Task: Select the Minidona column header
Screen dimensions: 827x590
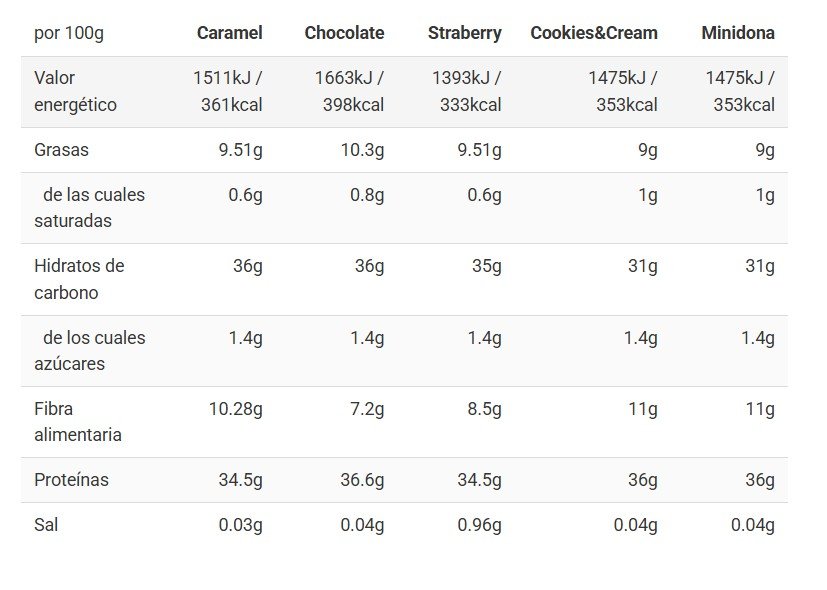Action: point(738,33)
